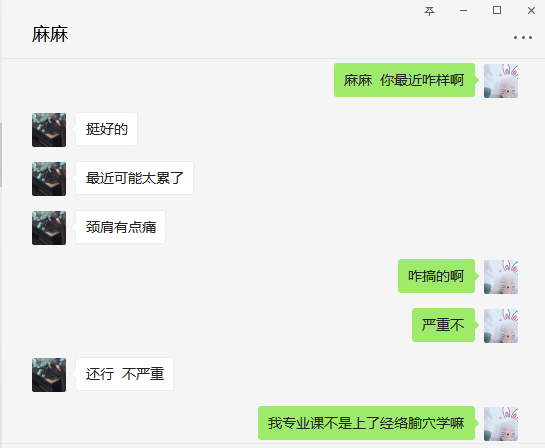Open the three-dot chat info menu
Screen dimensions: 545x448
(523, 37)
